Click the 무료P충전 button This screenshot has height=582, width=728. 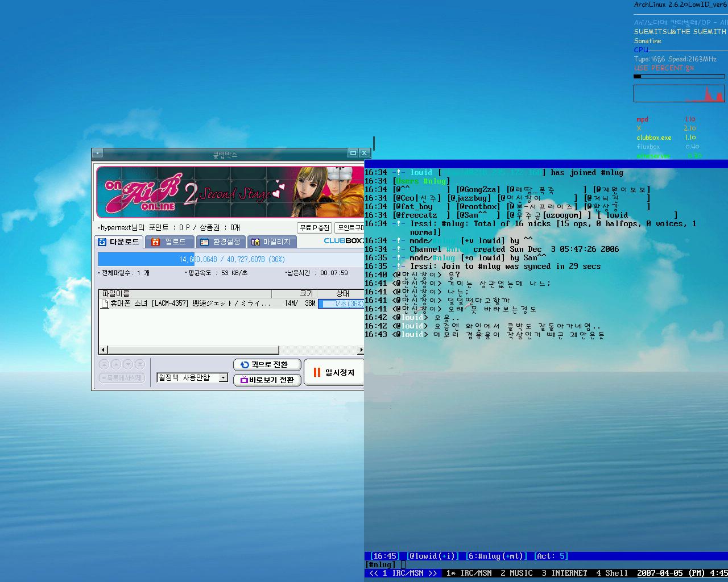(x=315, y=228)
